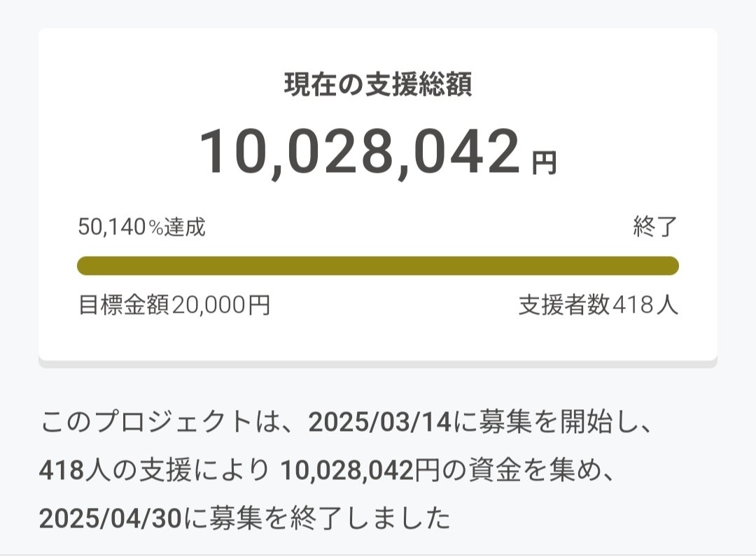The height and width of the screenshot is (559, 756).
Task: Click the 達成 text above the bar
Action: point(185,227)
